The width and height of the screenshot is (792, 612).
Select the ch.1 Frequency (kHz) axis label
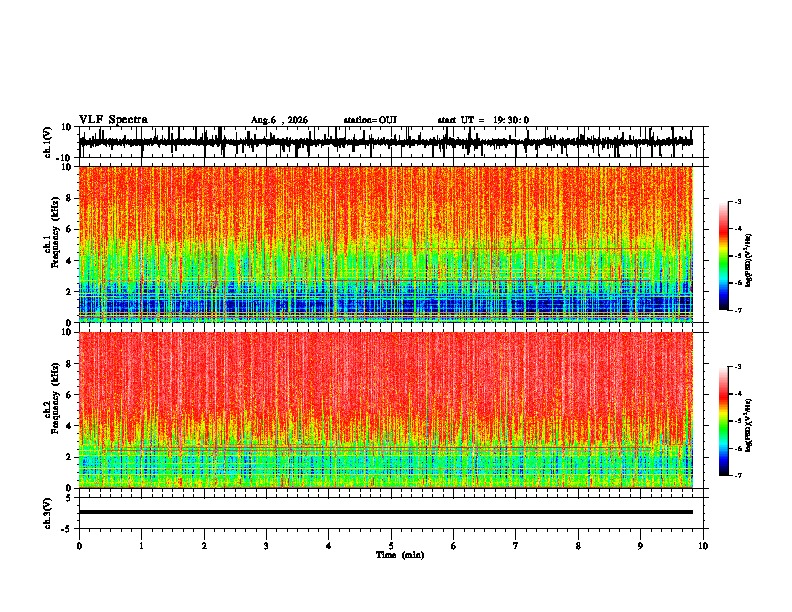[x=52, y=233]
